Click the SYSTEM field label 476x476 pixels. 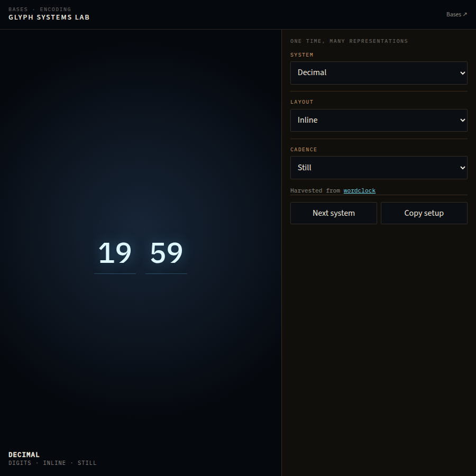pyautogui.click(x=302, y=55)
